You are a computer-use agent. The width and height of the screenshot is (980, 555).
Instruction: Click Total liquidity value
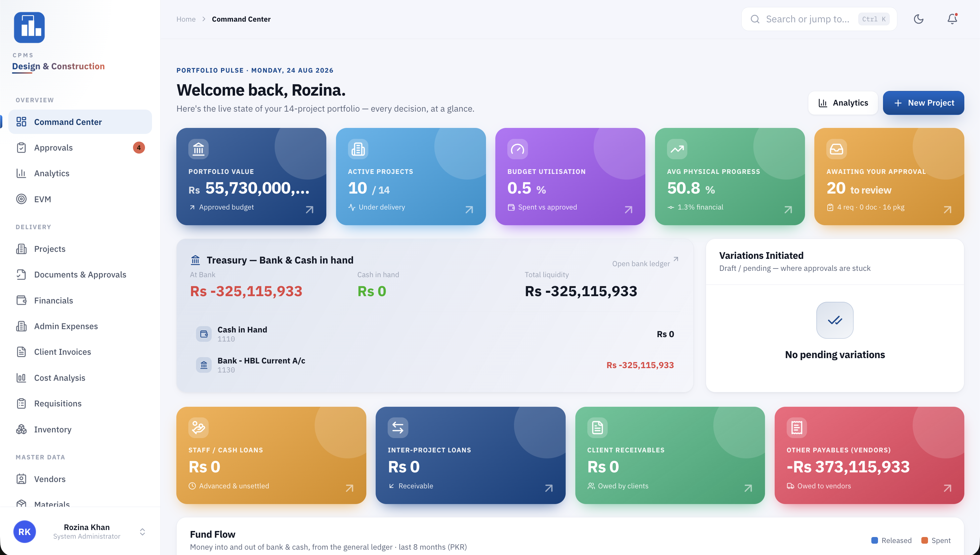(581, 291)
